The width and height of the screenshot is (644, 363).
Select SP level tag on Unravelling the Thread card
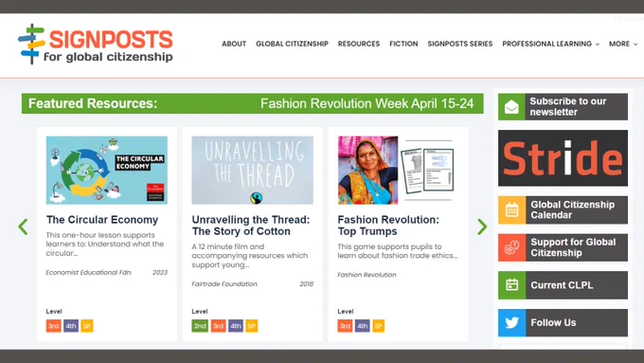coord(251,326)
